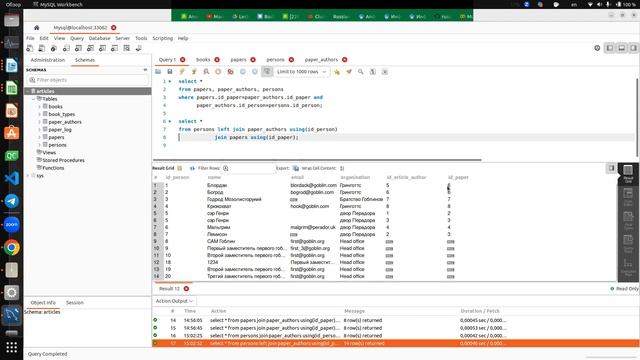Image resolution: width=640 pixels, height=360 pixels.
Task: Save snippet star icon
Action: [337, 71]
